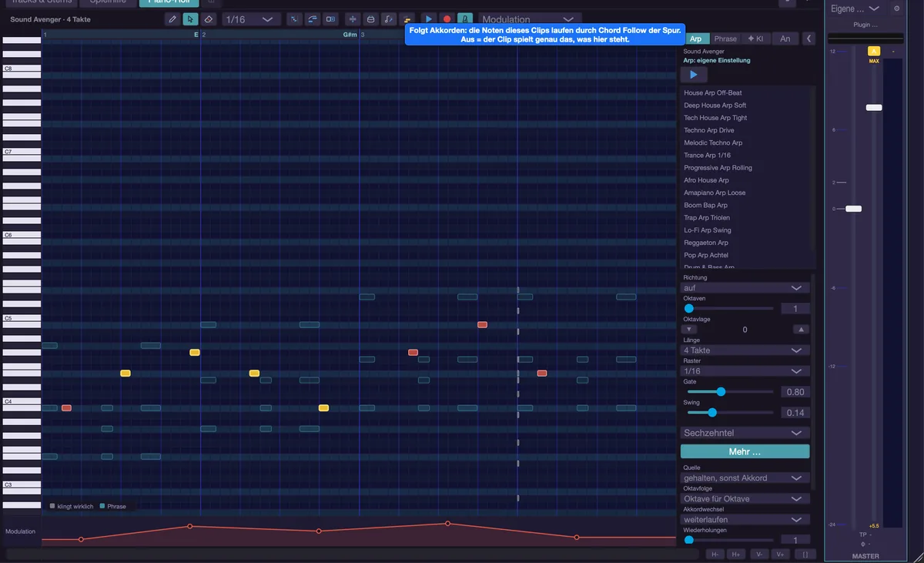
Task: Click the H- zoom button
Action: point(715,554)
